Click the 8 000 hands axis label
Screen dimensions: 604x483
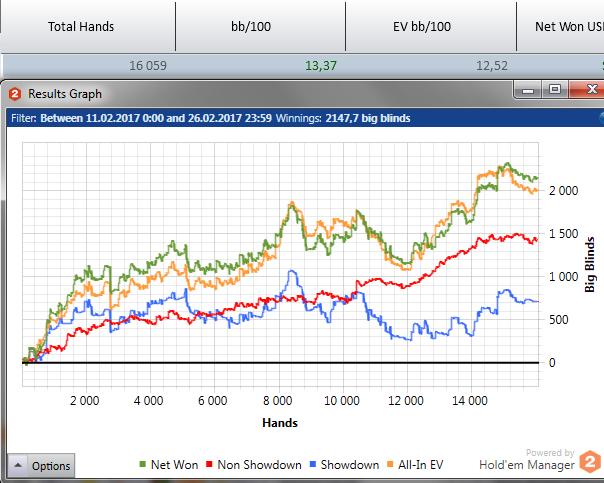[x=277, y=401]
